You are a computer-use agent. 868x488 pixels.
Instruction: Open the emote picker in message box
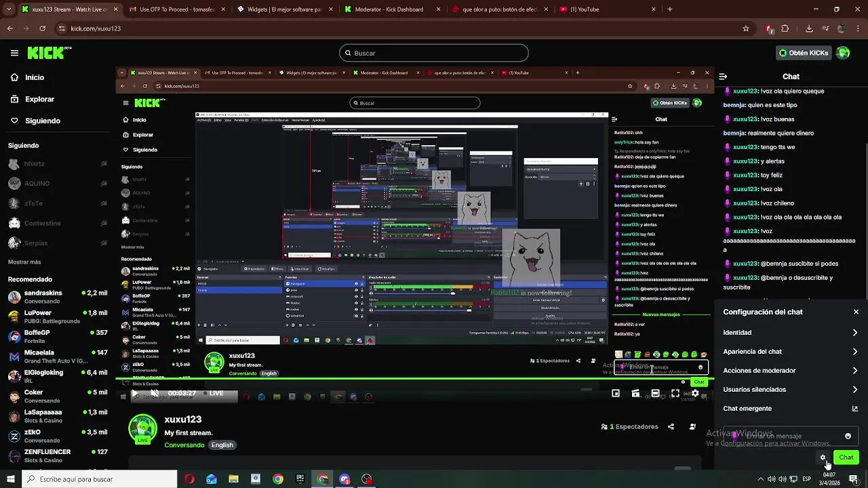point(848,436)
